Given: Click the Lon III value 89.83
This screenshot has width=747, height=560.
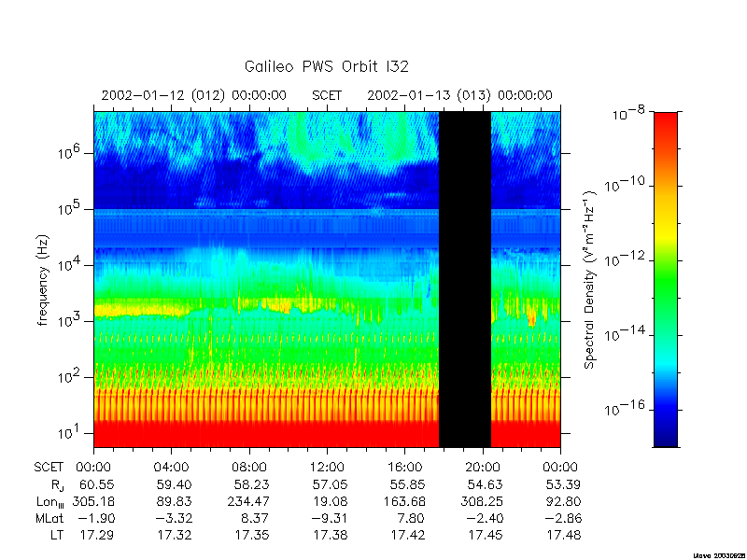Looking at the screenshot, I should (174, 502).
